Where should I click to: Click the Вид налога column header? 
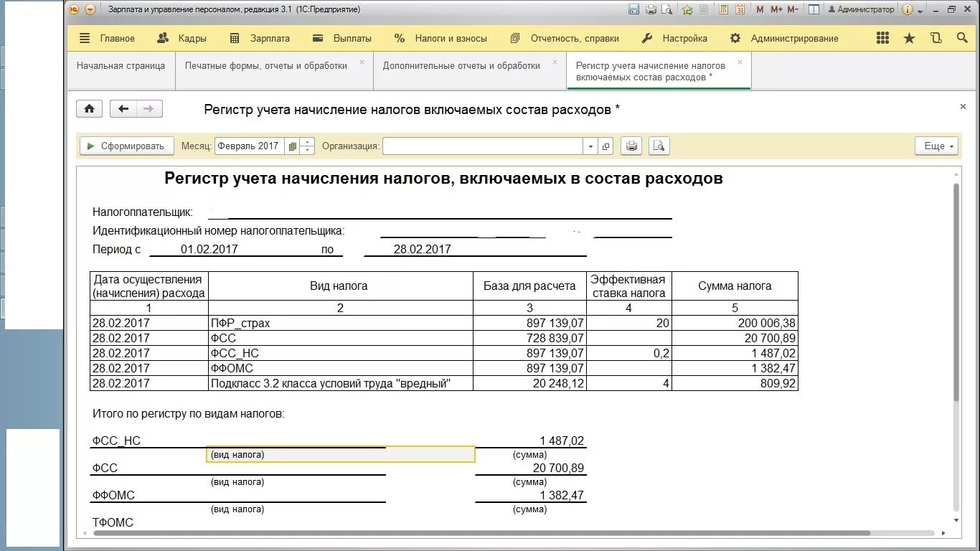(x=340, y=286)
